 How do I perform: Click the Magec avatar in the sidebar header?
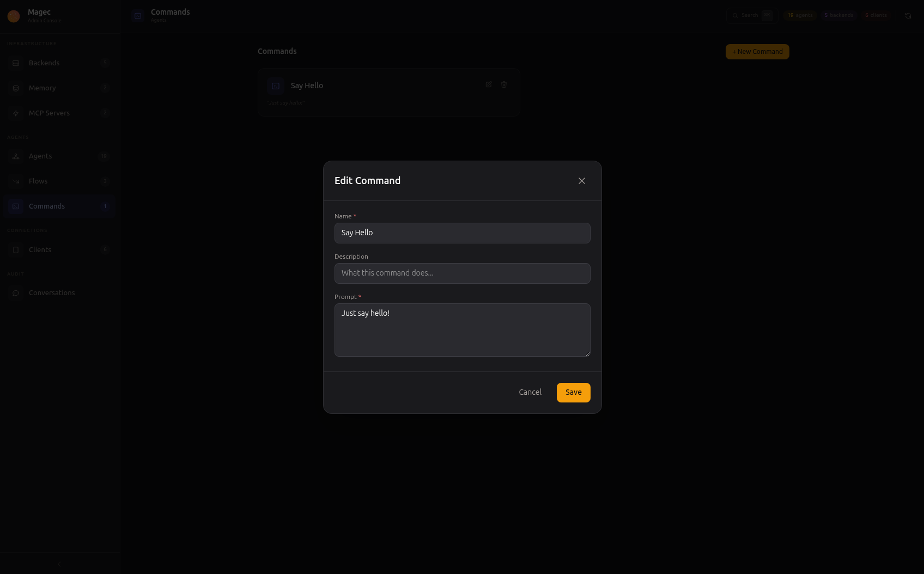[x=13, y=16]
